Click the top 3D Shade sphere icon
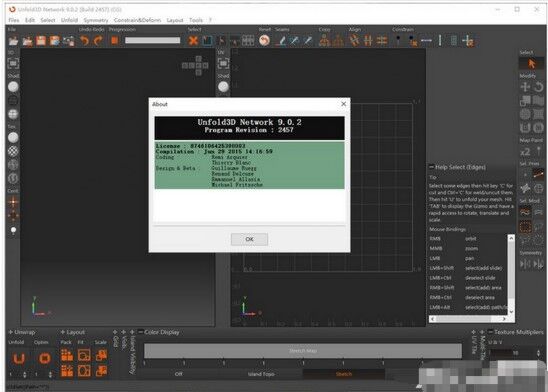This screenshot has height=392, width=548. click(13, 86)
